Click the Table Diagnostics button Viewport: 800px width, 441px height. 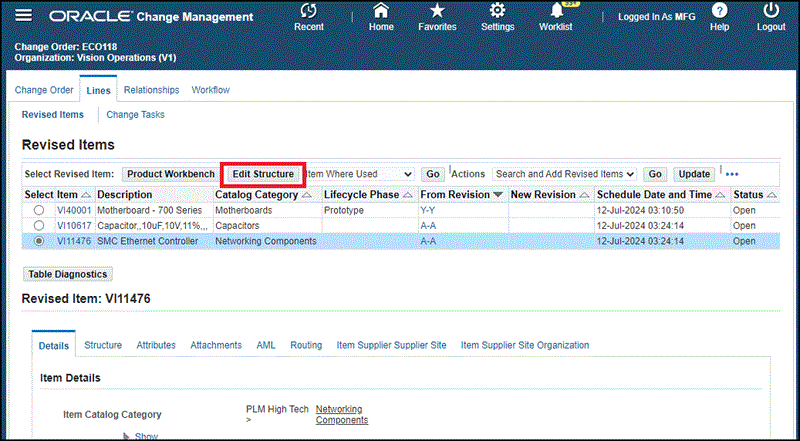click(x=68, y=274)
